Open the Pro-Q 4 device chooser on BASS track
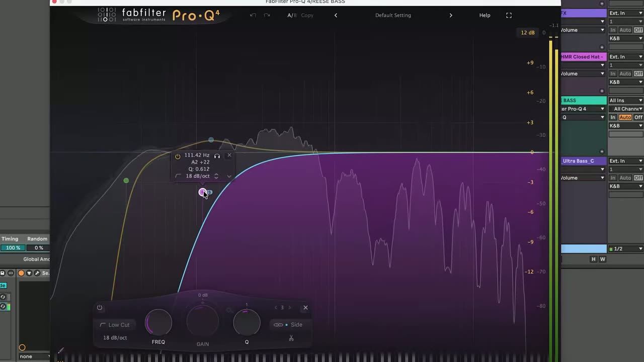 584,109
